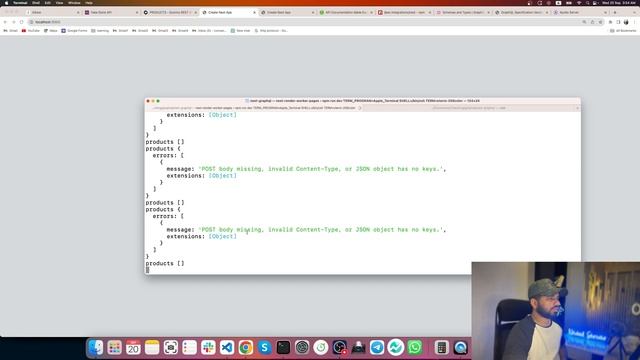Image resolution: width=640 pixels, height=360 pixels.
Task: Click the date and time in menu bar
Action: click(x=619, y=3)
